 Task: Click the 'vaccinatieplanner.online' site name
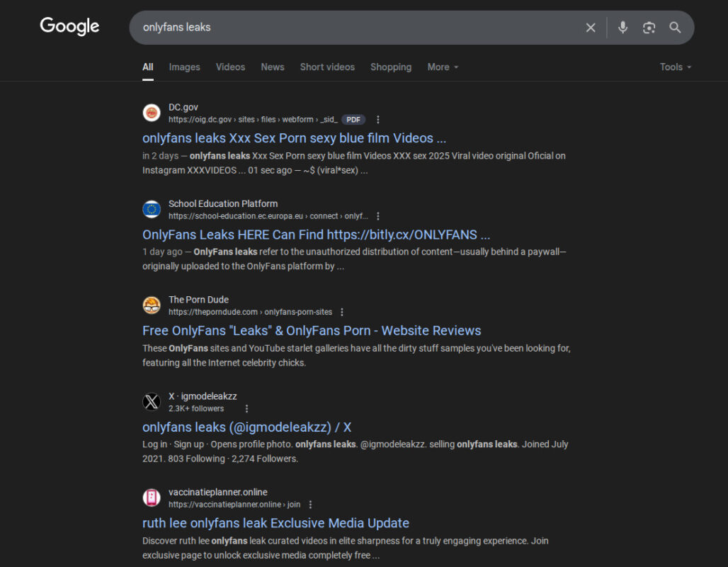[217, 492]
